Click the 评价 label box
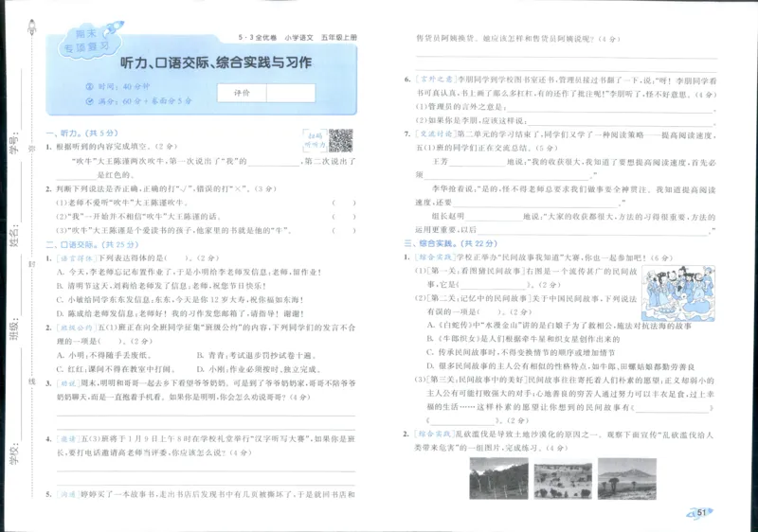The image size is (758, 532). [242, 93]
